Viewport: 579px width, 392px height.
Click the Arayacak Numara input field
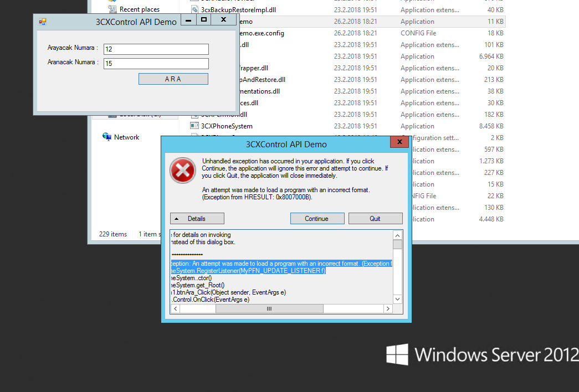(156, 49)
